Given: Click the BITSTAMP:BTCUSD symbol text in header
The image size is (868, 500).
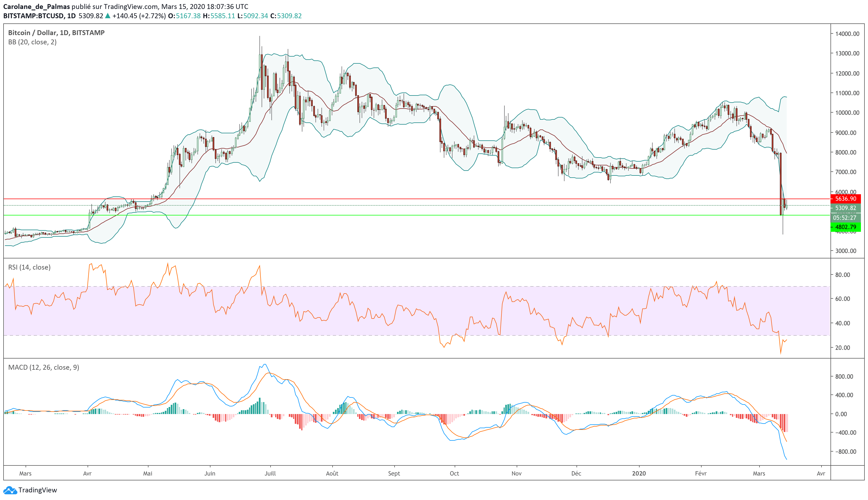Looking at the screenshot, I should (x=33, y=16).
